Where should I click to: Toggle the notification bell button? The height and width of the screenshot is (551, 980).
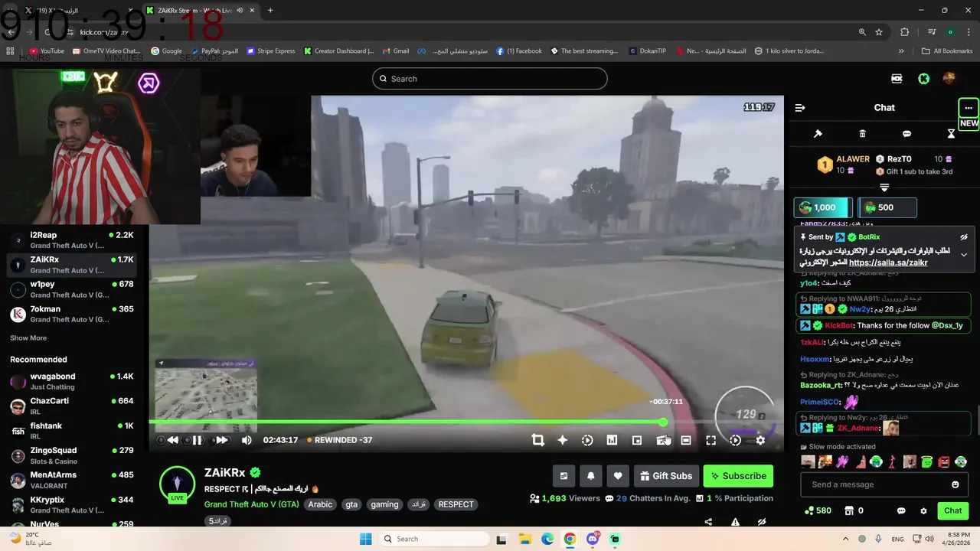[590, 476]
